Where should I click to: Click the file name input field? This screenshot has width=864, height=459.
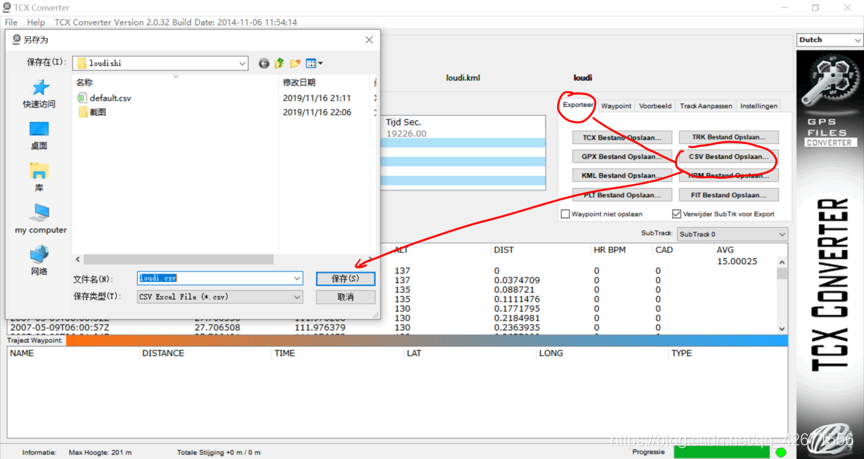(x=215, y=278)
